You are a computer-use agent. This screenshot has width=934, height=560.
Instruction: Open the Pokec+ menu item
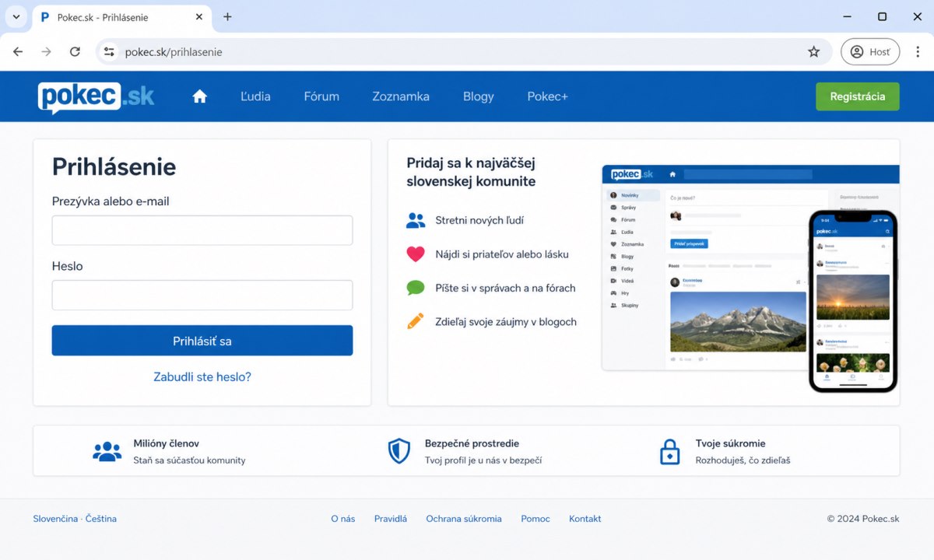547,96
